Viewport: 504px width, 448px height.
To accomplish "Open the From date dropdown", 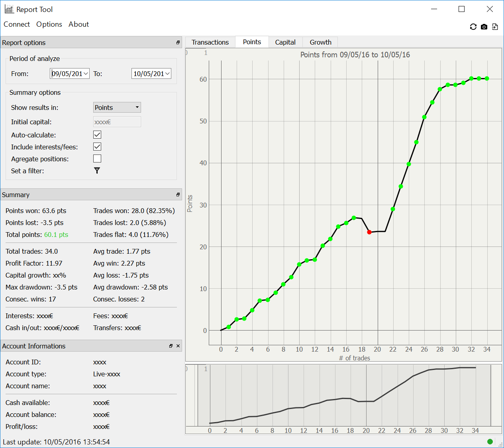I will coord(86,74).
